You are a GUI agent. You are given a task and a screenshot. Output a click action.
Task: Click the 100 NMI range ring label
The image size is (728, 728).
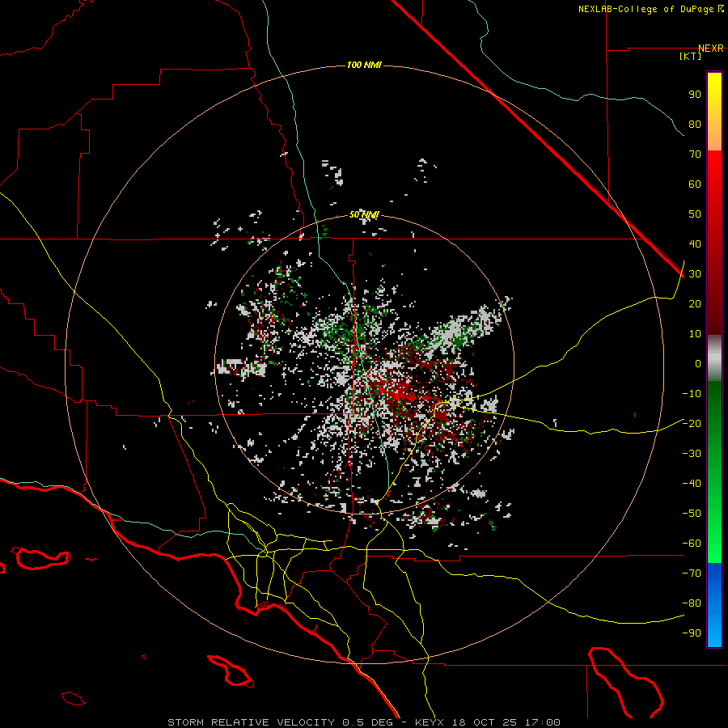point(364,65)
